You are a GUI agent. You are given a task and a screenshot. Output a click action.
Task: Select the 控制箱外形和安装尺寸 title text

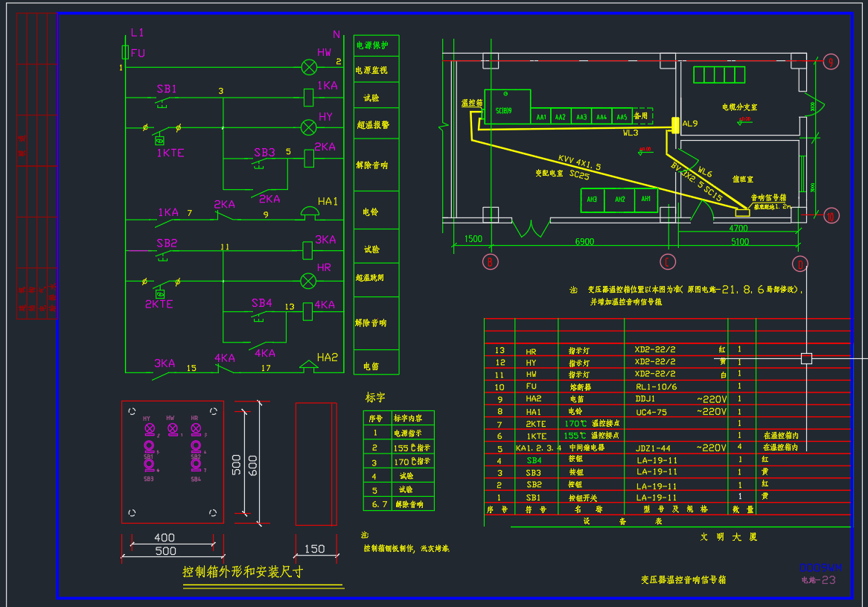point(243,572)
